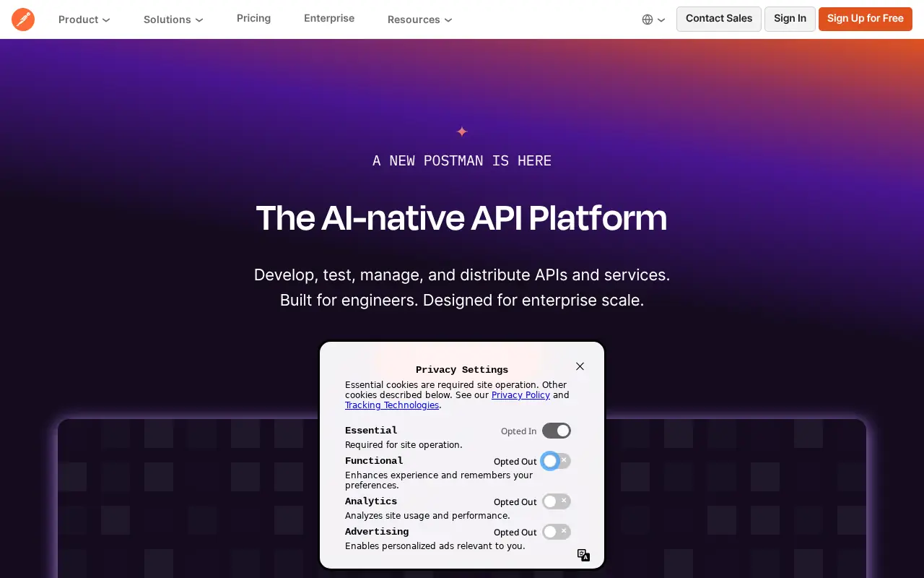The width and height of the screenshot is (924, 578).
Task: Click the Postman logo icon
Action: point(23,20)
